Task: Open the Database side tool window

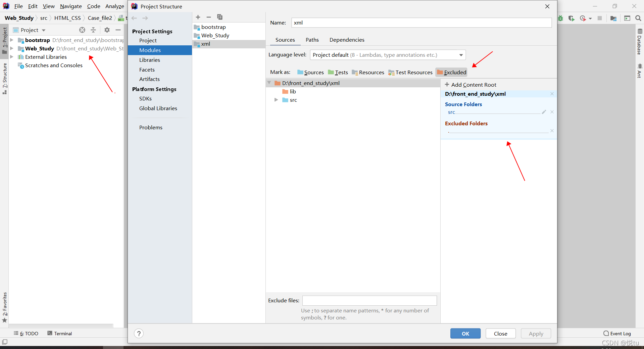Action: pos(640,42)
